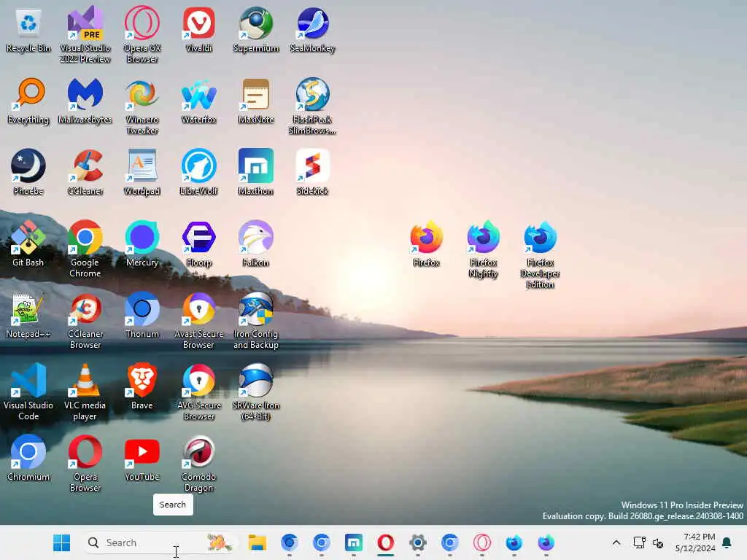Select the Comodo Dragon desktop shortcut

(x=198, y=463)
